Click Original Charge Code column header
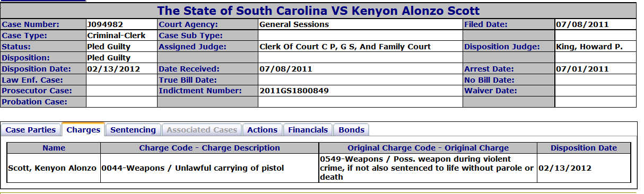Viewport: 644px width, 194px height. [x=428, y=148]
